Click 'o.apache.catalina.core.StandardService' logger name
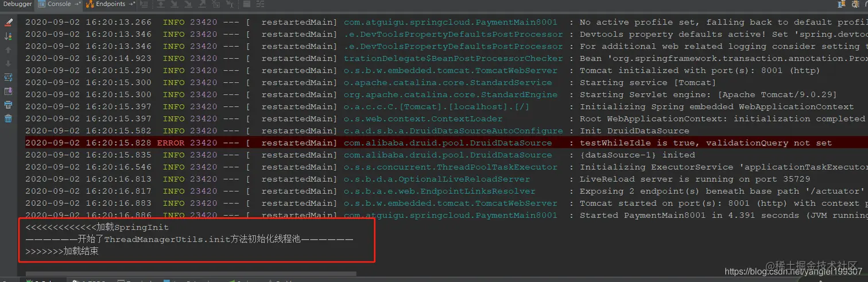868x282 pixels. tap(448, 83)
